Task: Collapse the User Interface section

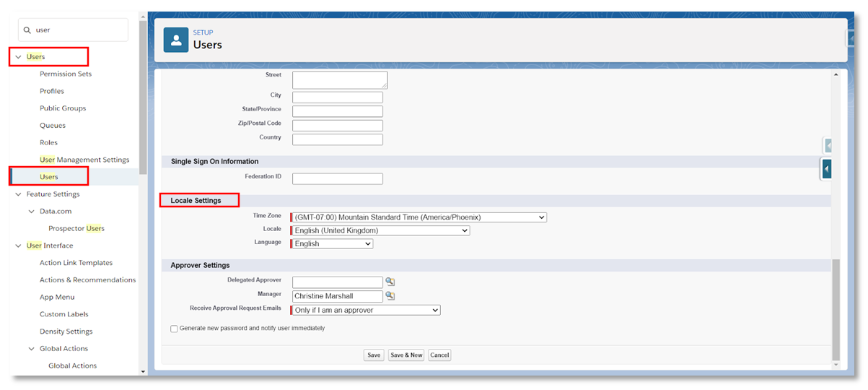Action: [19, 246]
